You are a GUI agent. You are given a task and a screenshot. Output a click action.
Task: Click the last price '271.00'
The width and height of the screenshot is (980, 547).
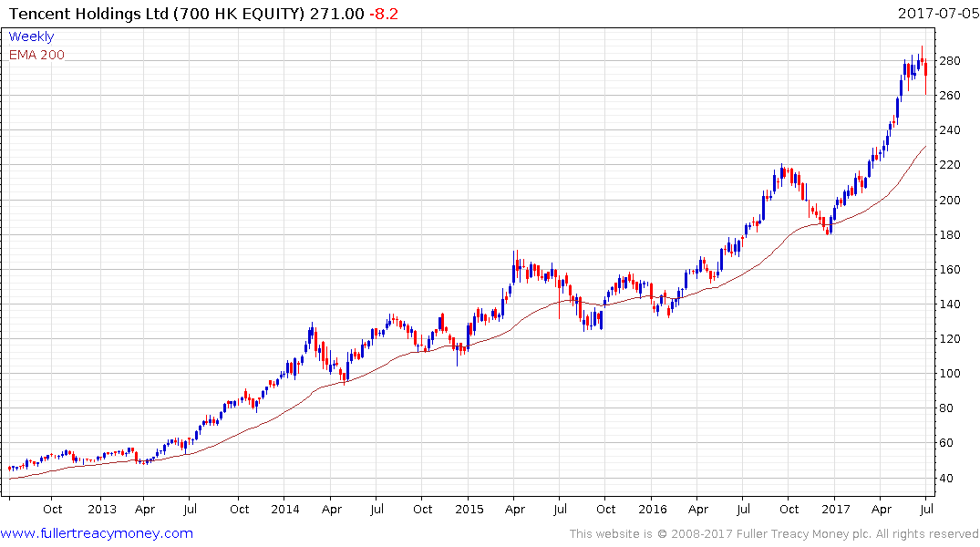coord(337,14)
